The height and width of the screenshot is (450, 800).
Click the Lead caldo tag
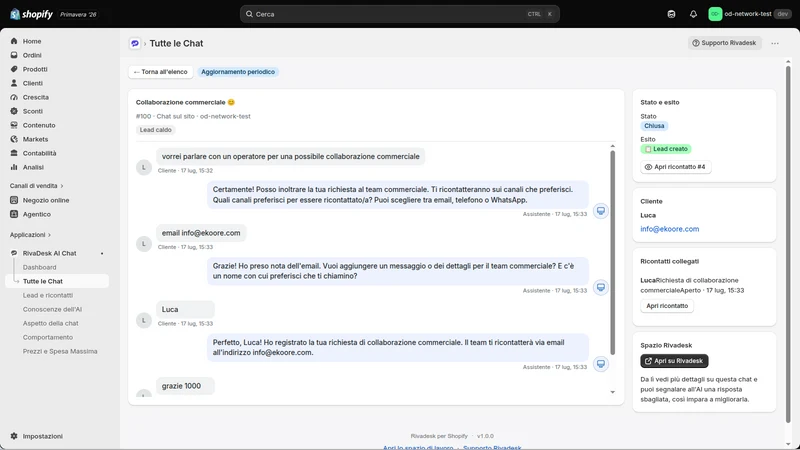[156, 130]
